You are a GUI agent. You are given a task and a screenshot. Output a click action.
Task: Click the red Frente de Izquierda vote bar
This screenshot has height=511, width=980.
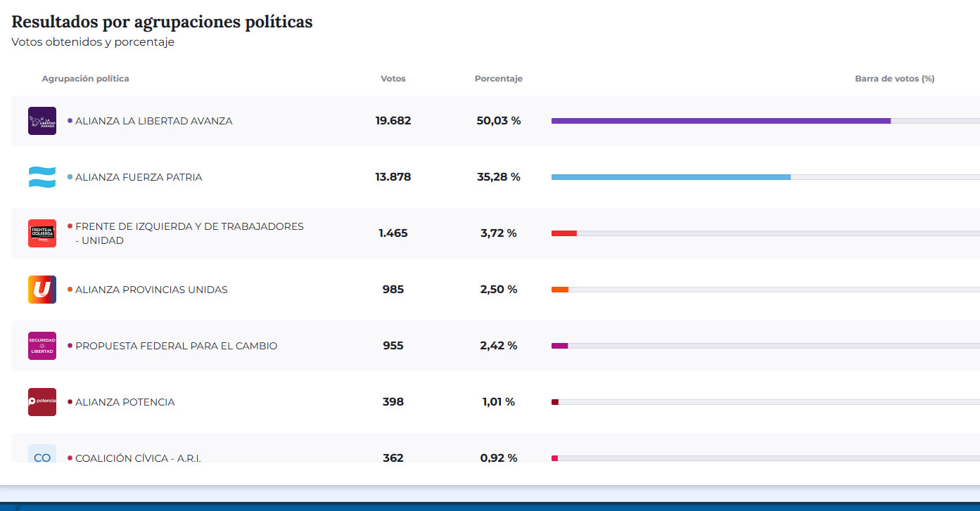(564, 233)
